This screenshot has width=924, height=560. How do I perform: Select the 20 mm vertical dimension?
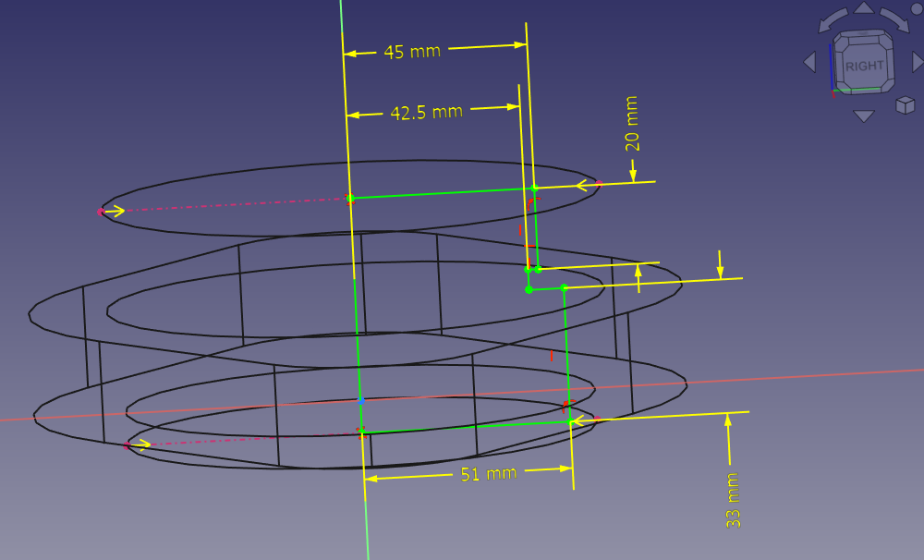(x=632, y=123)
